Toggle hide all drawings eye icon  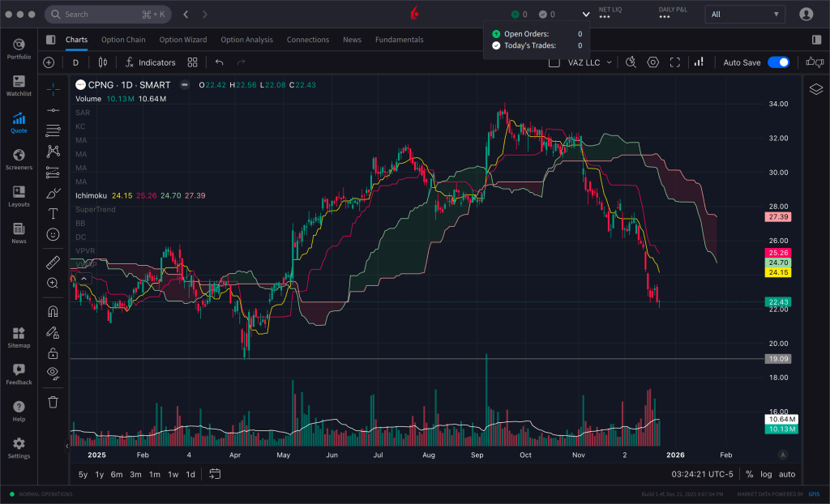pyautogui.click(x=53, y=373)
